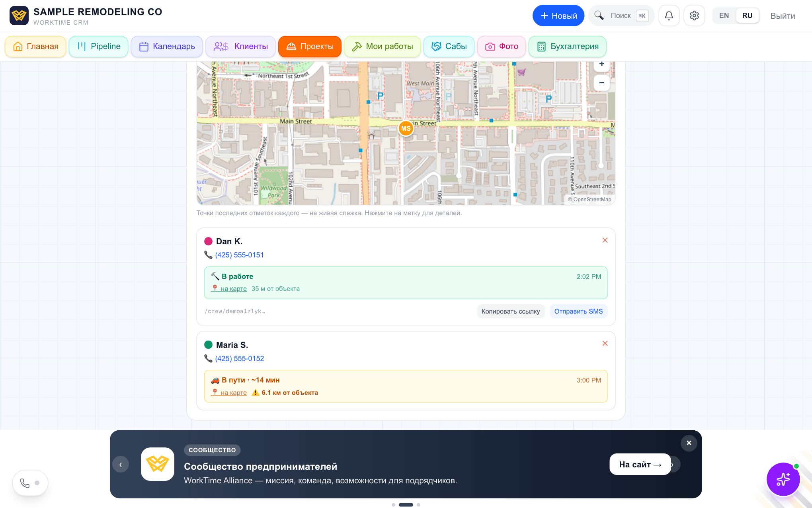Click the Dan K. pink color dot

pos(208,241)
